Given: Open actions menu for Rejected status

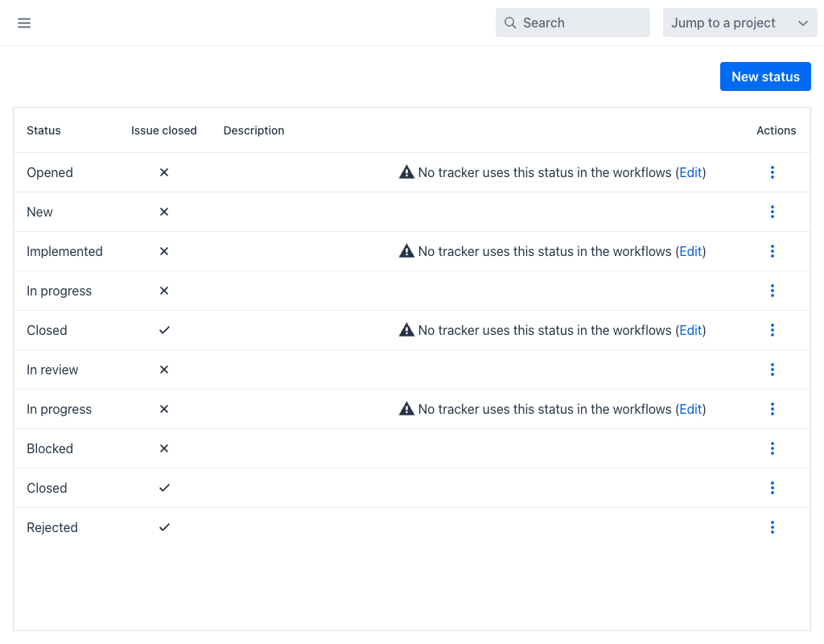Looking at the screenshot, I should 772,527.
